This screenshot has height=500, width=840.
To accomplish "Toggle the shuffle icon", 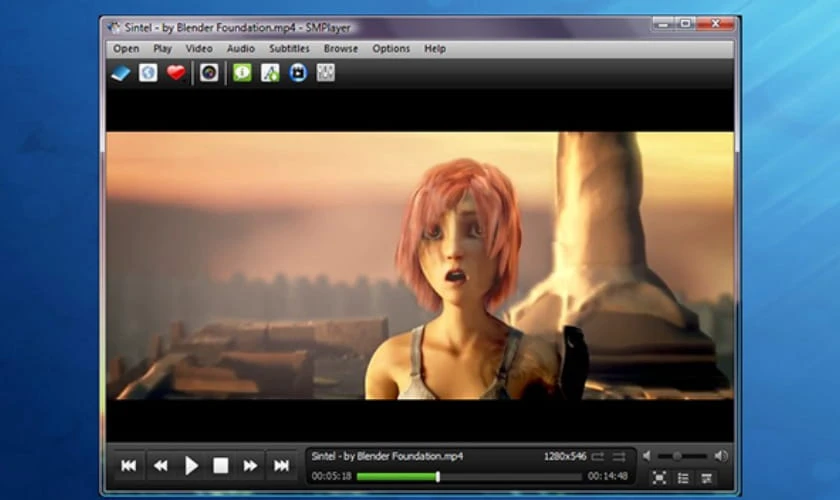I will (x=619, y=457).
